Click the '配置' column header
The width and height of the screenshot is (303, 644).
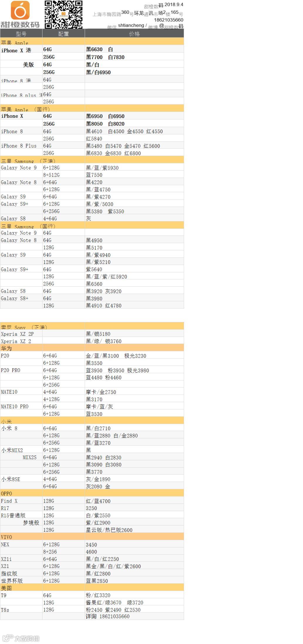coord(64,34)
